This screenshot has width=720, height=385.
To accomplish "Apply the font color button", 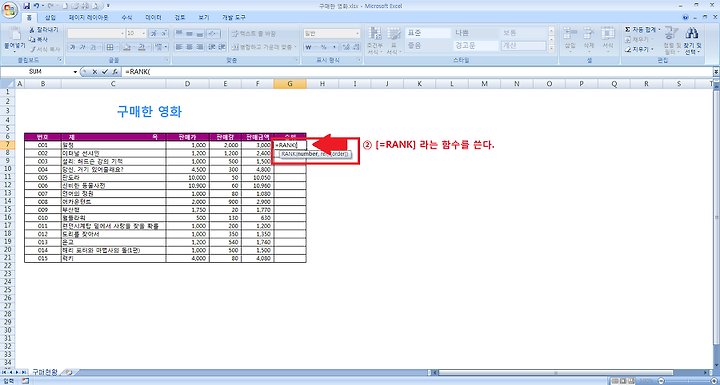I will point(141,47).
